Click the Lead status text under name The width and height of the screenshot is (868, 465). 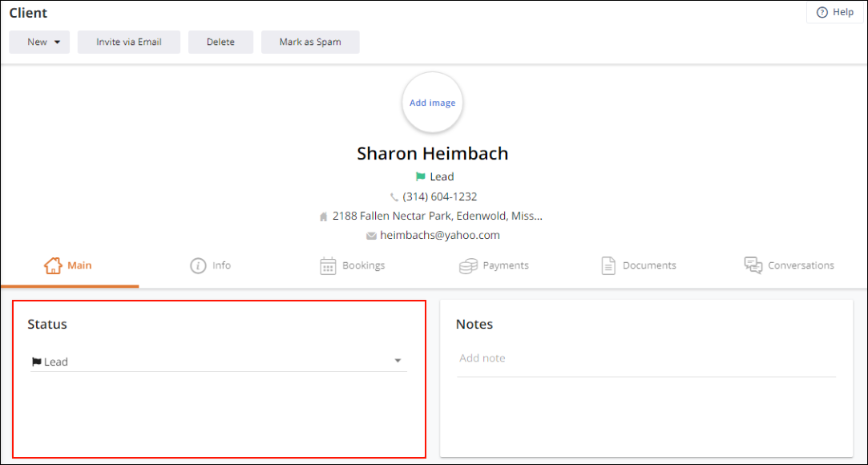point(442,177)
